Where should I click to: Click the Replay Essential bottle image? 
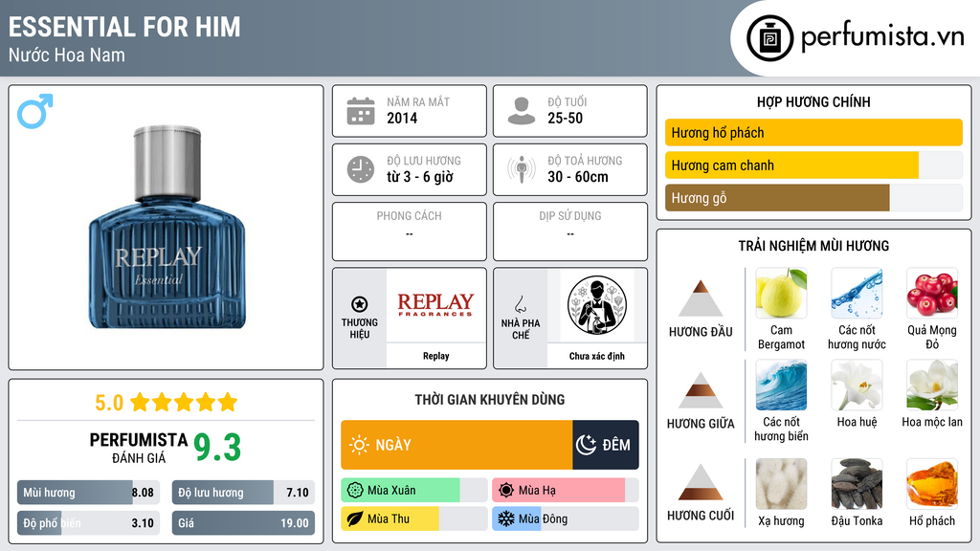point(167,228)
